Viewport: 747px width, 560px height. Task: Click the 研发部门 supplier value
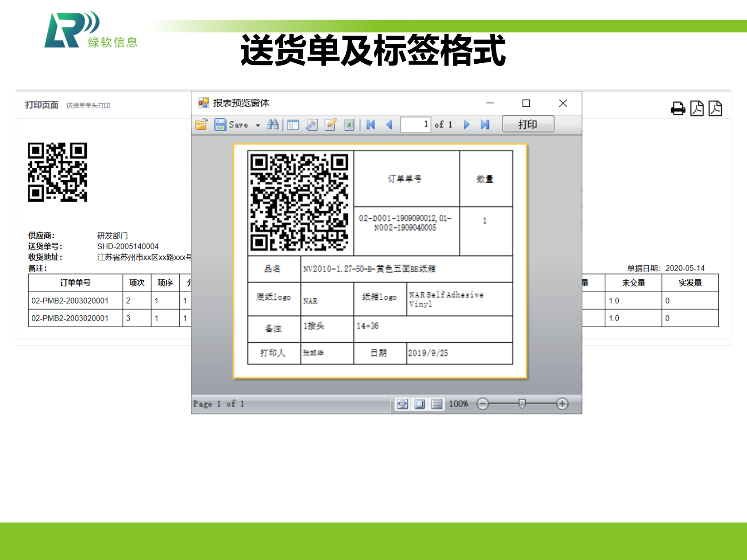[112, 236]
